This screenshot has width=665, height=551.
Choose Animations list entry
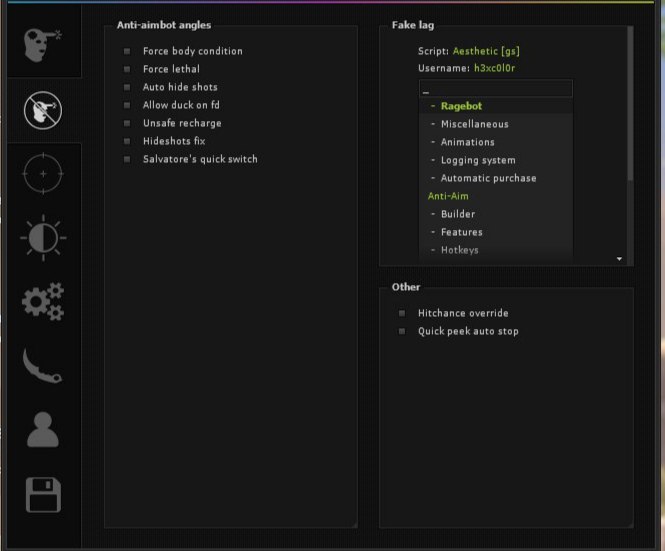point(495,142)
